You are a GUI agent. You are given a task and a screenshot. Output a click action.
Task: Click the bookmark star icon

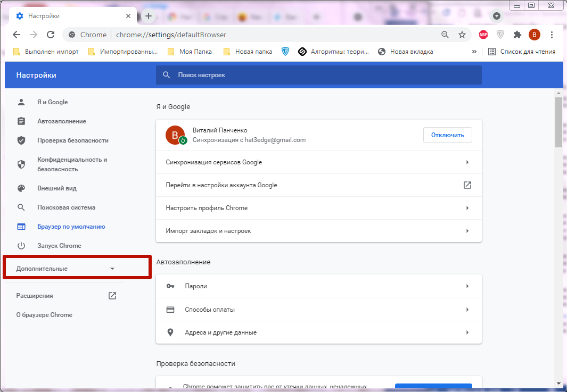(x=462, y=35)
